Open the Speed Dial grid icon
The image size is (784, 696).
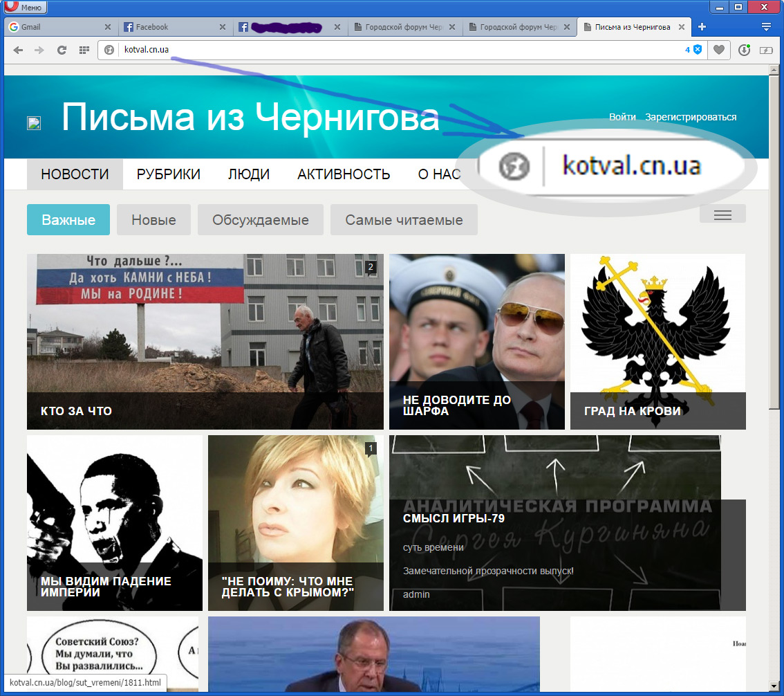[84, 50]
